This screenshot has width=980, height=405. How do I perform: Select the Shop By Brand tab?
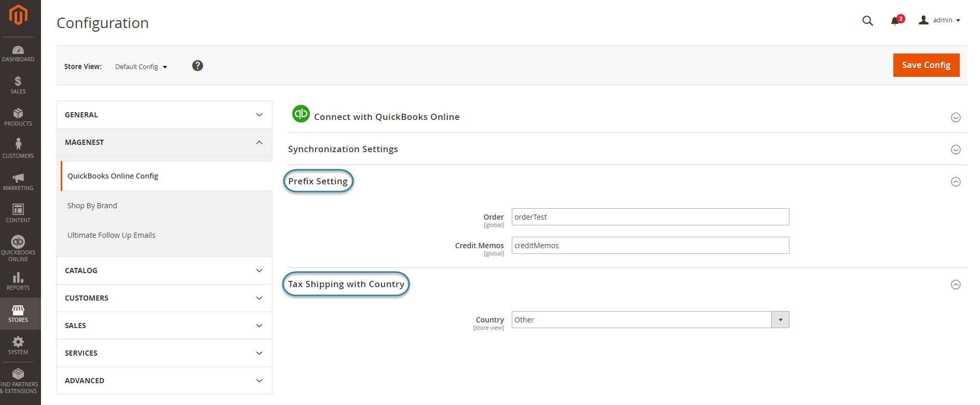(92, 206)
